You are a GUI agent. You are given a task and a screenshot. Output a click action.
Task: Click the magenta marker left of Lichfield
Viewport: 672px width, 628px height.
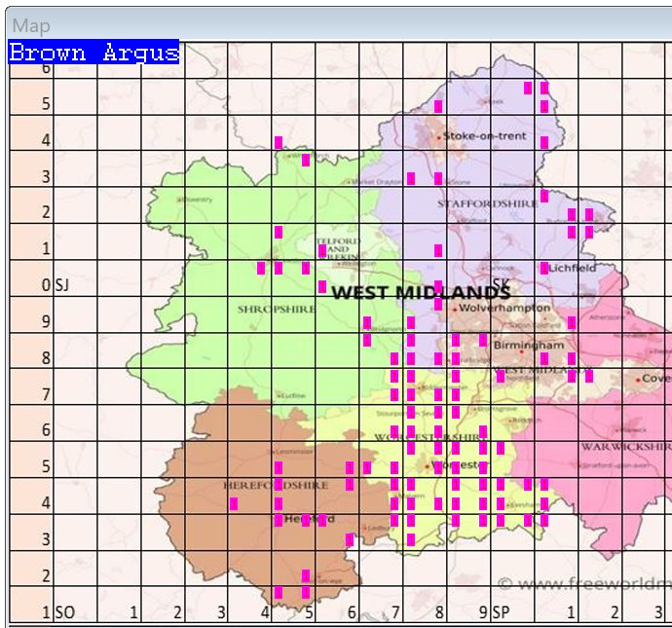point(544,269)
